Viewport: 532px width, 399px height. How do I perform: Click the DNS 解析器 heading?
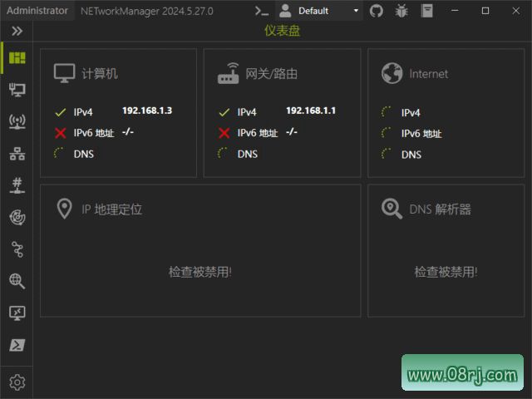click(x=440, y=209)
